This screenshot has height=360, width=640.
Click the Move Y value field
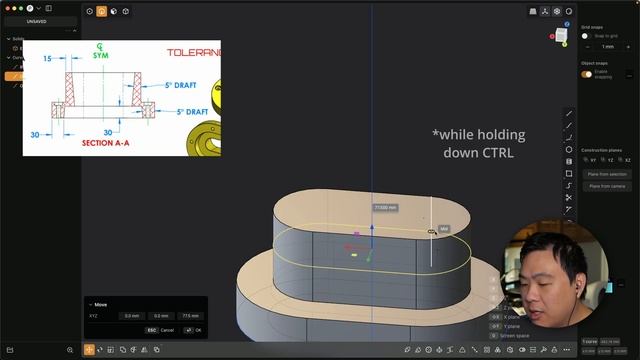pyautogui.click(x=161, y=316)
